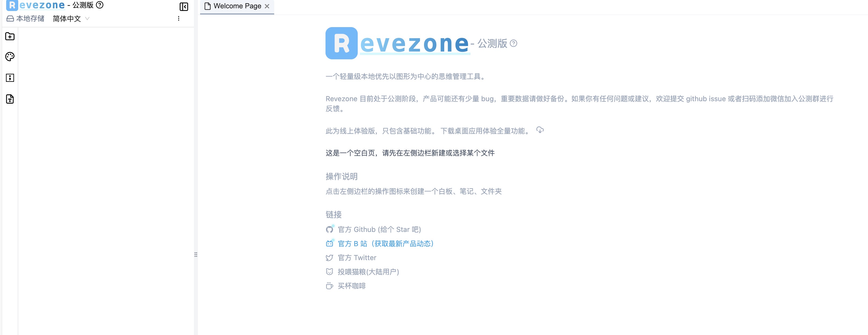Open 本地存储 local storage settings
The image size is (868, 335).
pyautogui.click(x=26, y=19)
